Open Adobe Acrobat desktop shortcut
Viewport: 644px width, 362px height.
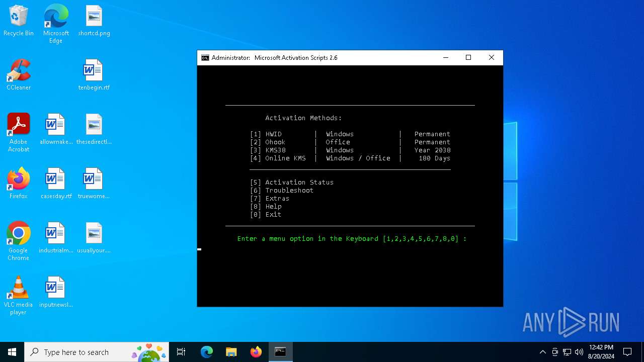tap(19, 133)
